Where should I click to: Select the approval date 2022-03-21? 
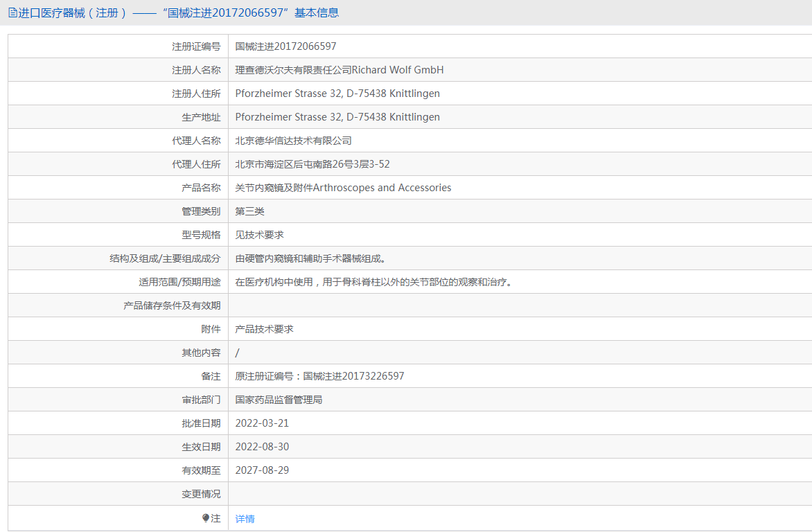[262, 423]
